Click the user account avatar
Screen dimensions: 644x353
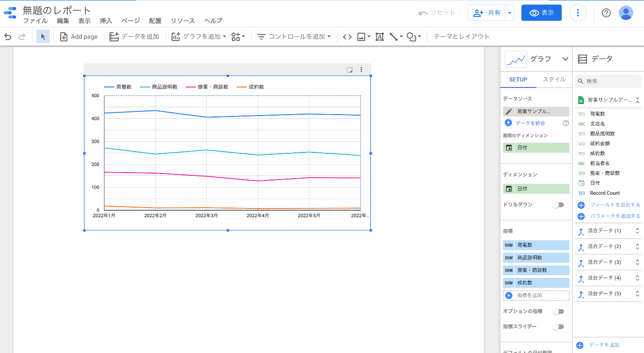click(x=626, y=13)
